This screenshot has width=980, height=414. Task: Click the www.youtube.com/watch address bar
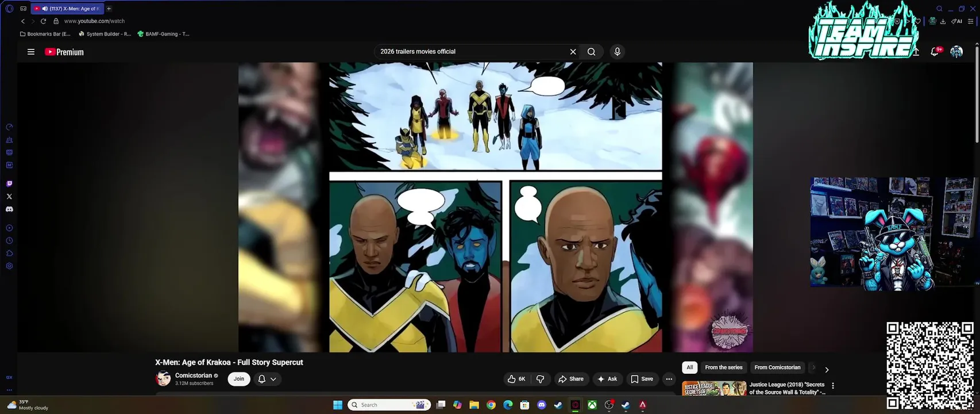94,21
